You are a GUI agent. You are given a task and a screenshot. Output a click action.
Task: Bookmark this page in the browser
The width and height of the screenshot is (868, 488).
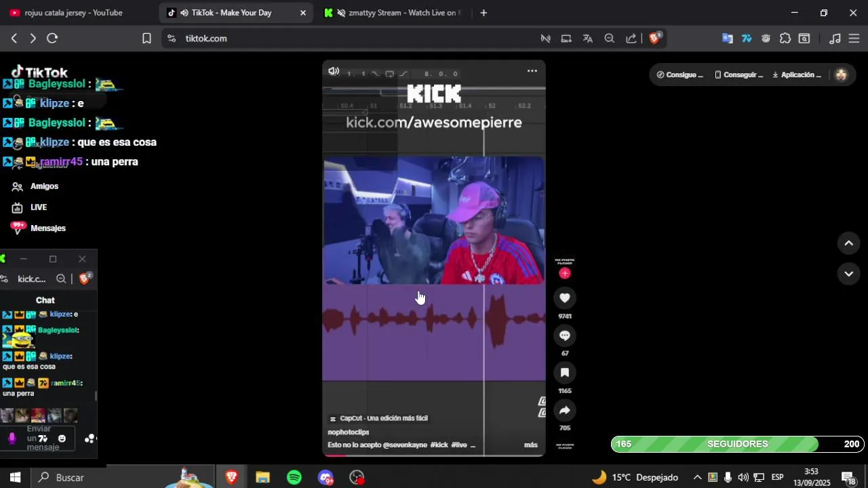pos(146,39)
